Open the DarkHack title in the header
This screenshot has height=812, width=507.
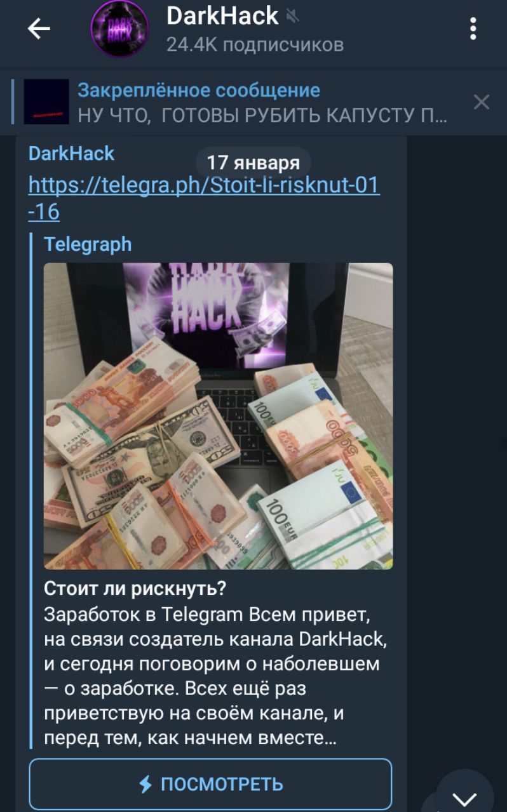click(x=222, y=16)
